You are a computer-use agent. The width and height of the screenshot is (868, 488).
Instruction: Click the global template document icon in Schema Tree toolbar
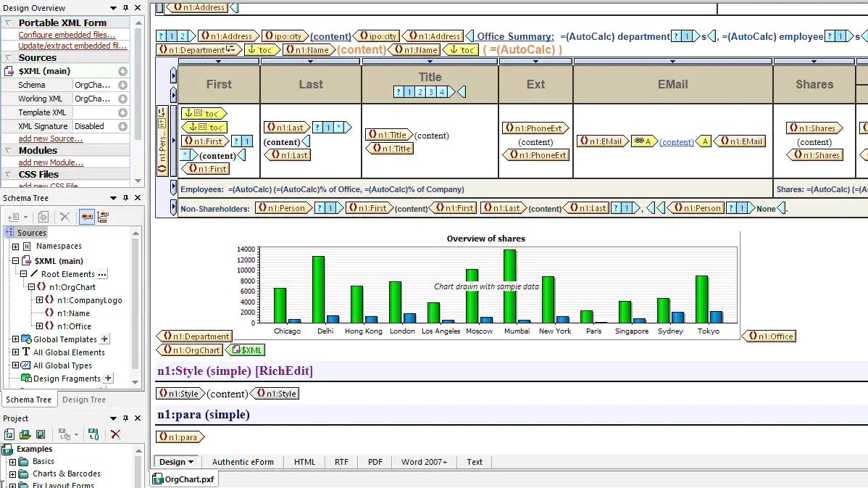pos(43,217)
